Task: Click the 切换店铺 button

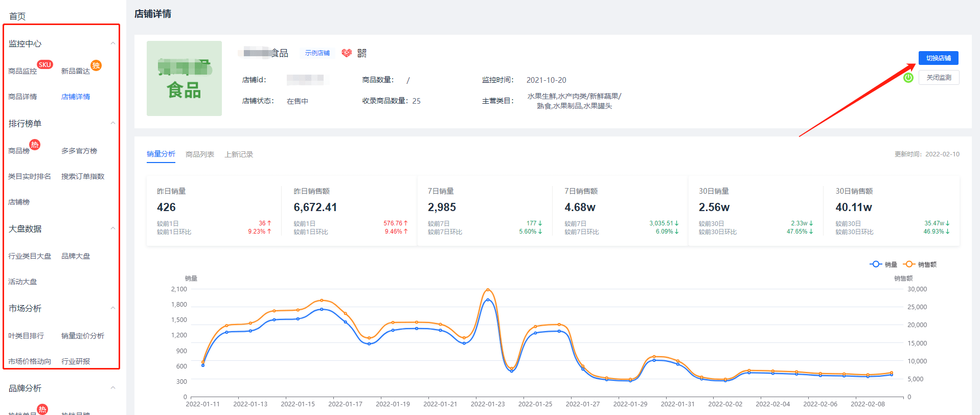Action: [x=938, y=58]
